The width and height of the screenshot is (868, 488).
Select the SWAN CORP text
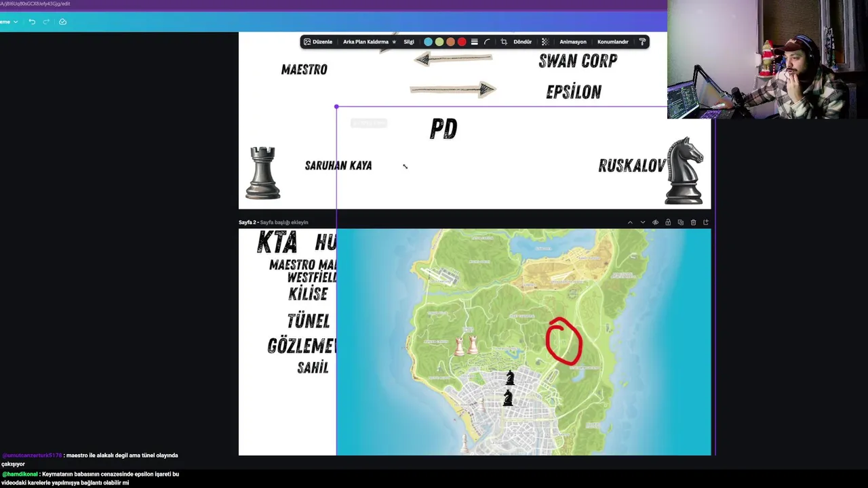point(578,61)
